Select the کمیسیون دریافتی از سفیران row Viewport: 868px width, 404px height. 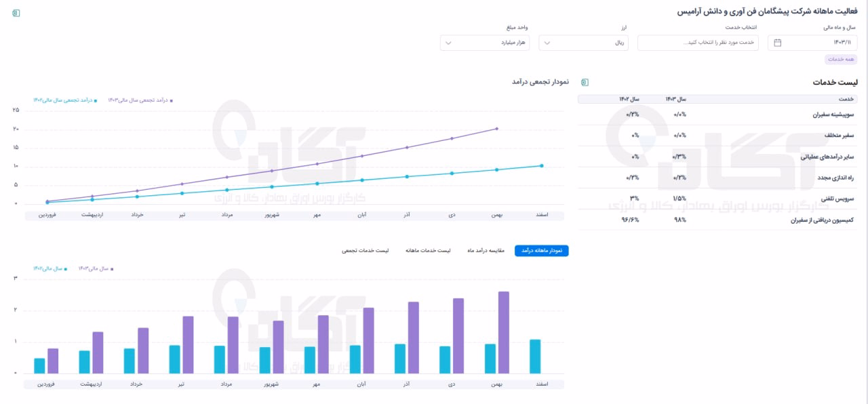(717, 220)
